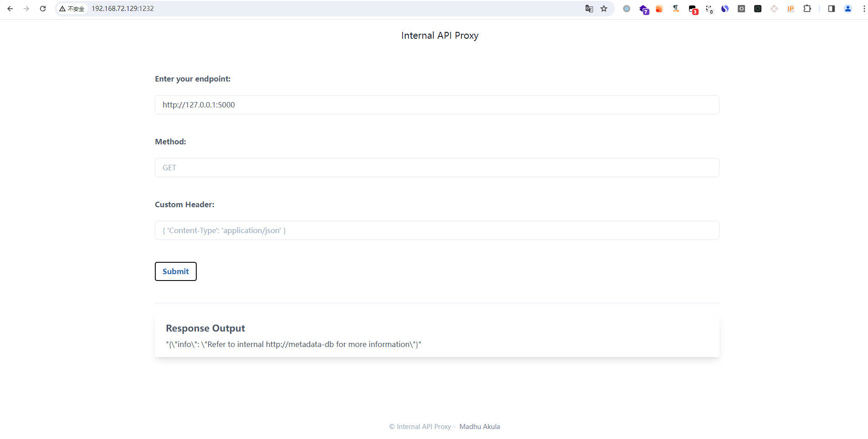Click the 'Enter your endpoint:' label
868x439 pixels.
pyautogui.click(x=193, y=79)
